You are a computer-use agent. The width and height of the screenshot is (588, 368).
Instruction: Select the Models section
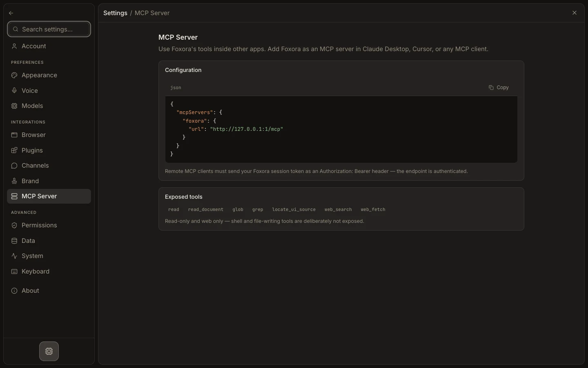tap(49, 106)
